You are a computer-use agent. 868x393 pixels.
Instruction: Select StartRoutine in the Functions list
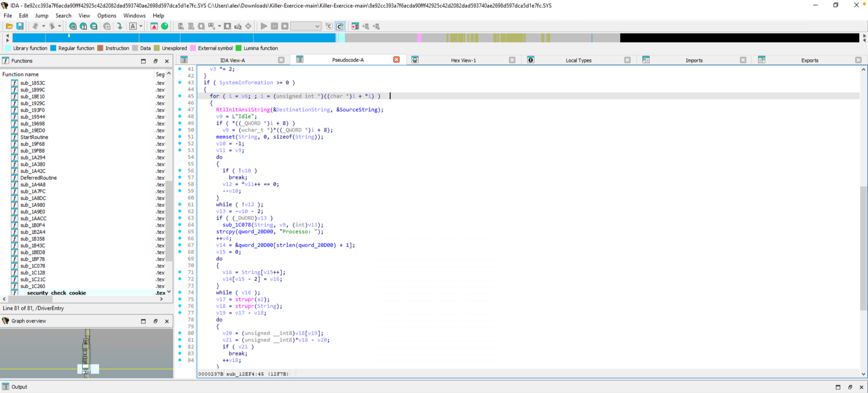34,137
